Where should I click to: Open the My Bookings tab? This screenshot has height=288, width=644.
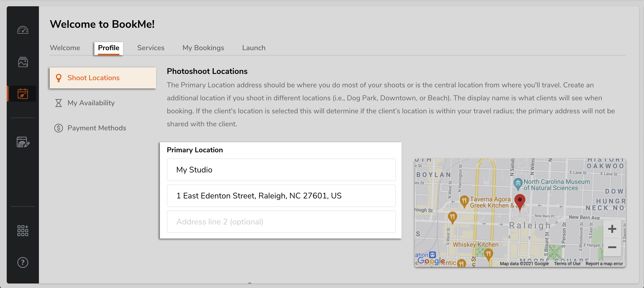(x=203, y=48)
